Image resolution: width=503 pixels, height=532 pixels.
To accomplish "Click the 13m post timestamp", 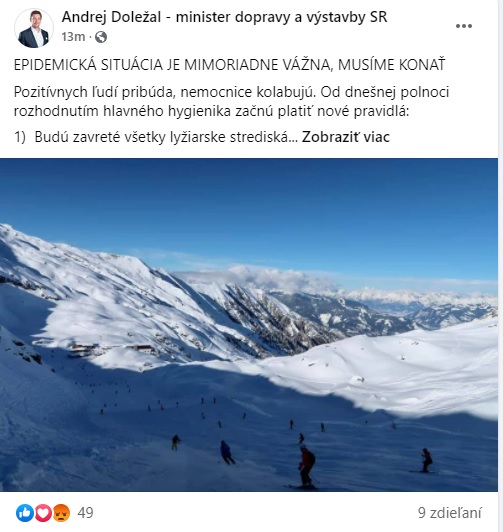I will 73,37.
